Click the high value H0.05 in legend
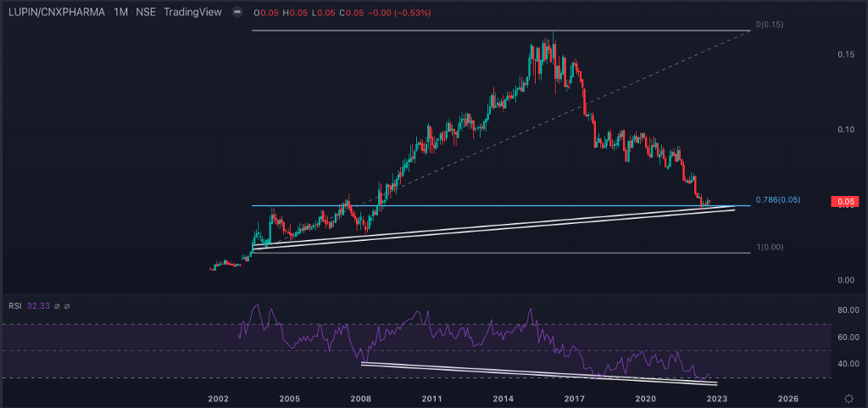Screen dimensions: 868x408 coord(295,12)
